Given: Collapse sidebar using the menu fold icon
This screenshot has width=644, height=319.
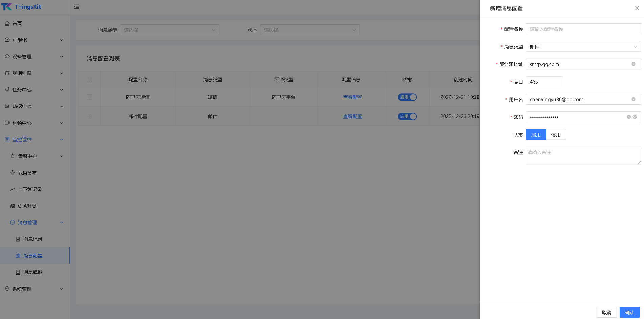Looking at the screenshot, I should click(x=77, y=7).
